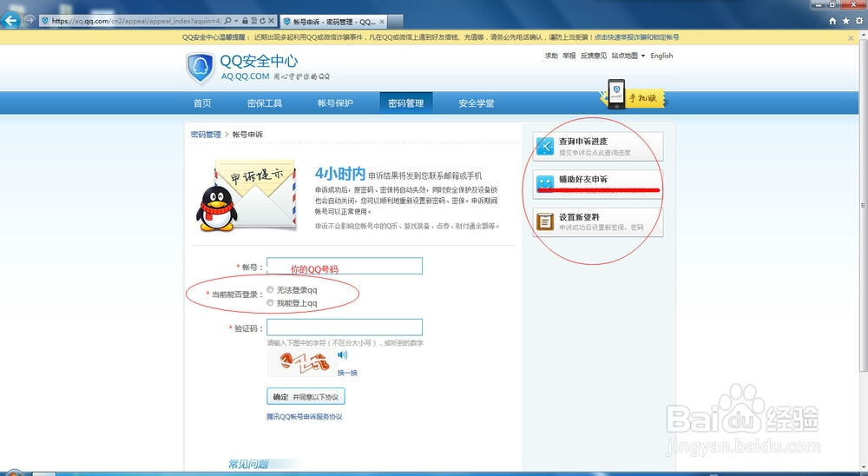Viewport: 868px width, 476px height.
Task: Open the 首页 navigation tab
Action: [202, 103]
